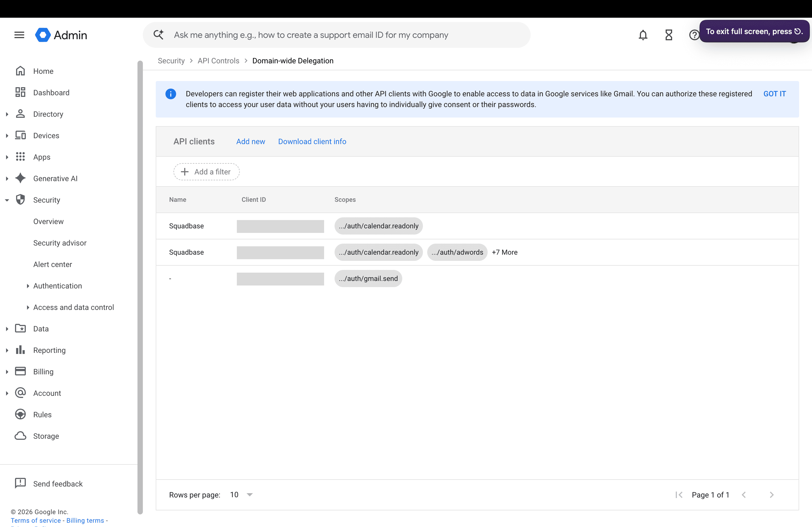Click Download client info

pos(312,141)
